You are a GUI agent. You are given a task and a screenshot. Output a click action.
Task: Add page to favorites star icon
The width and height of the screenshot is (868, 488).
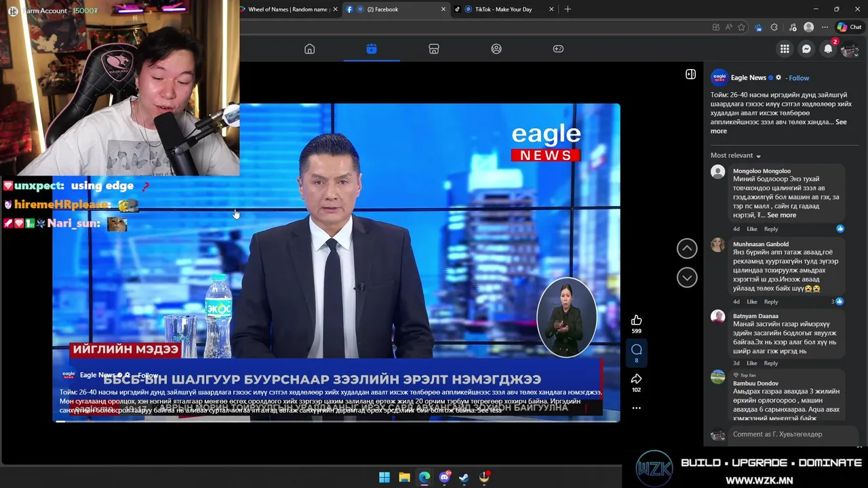pyautogui.click(x=742, y=27)
